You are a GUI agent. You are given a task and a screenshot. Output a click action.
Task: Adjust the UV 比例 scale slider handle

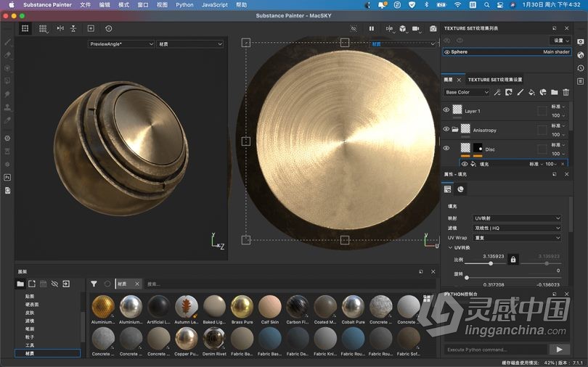click(491, 263)
